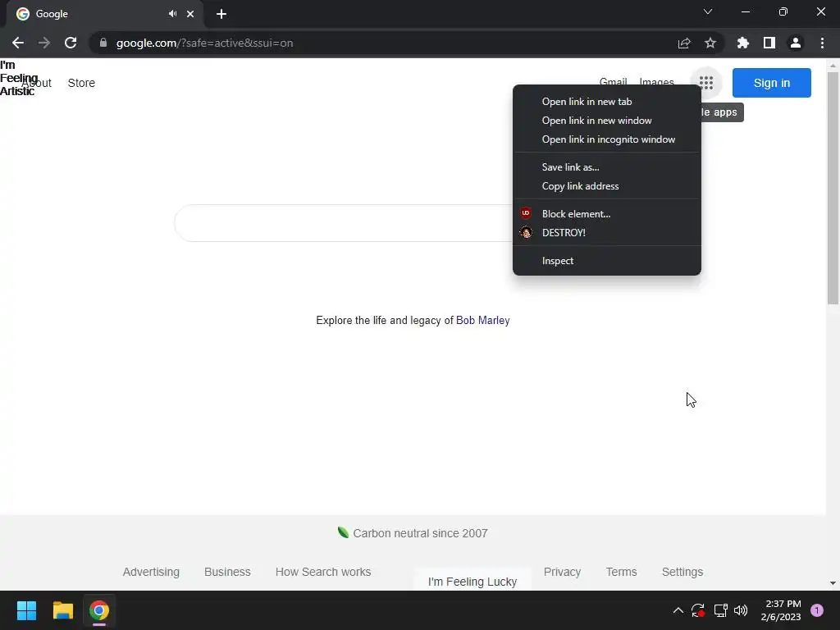Follow the Bob Marley link
The height and width of the screenshot is (630, 840).
pos(482,321)
